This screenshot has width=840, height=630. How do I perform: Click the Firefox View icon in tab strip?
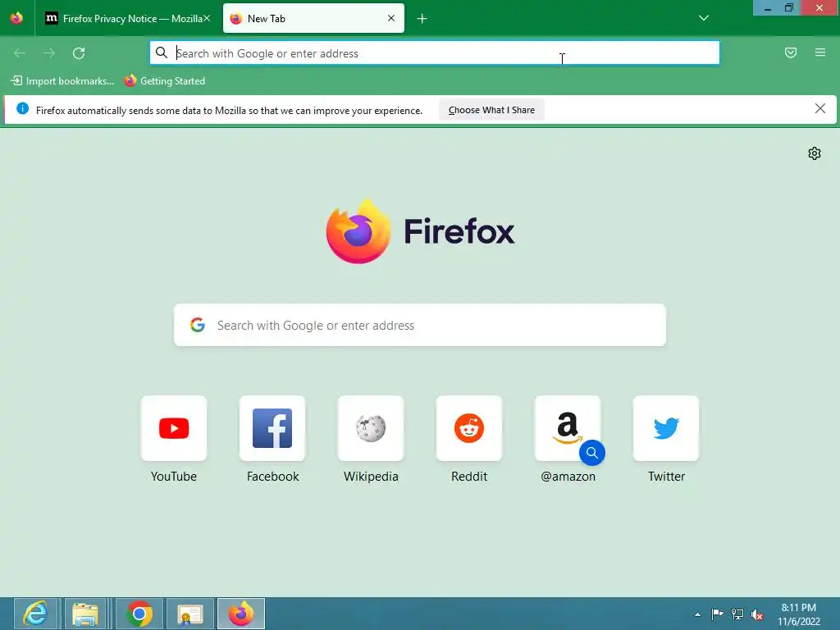16,18
